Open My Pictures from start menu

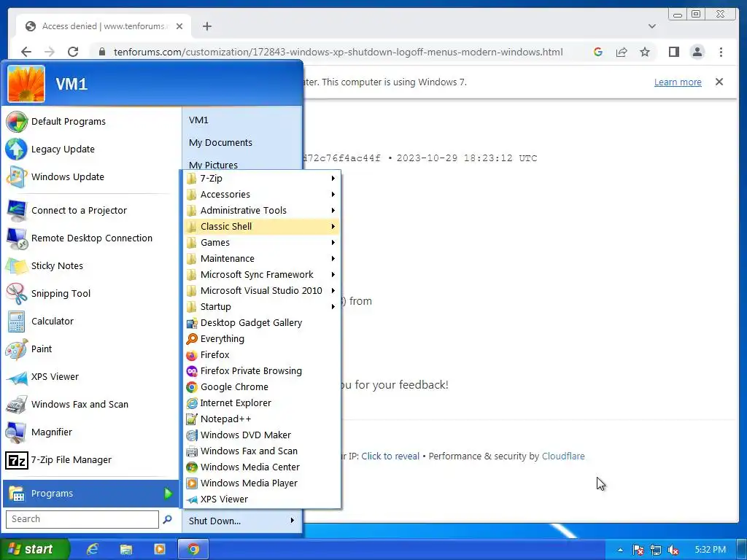(241, 164)
